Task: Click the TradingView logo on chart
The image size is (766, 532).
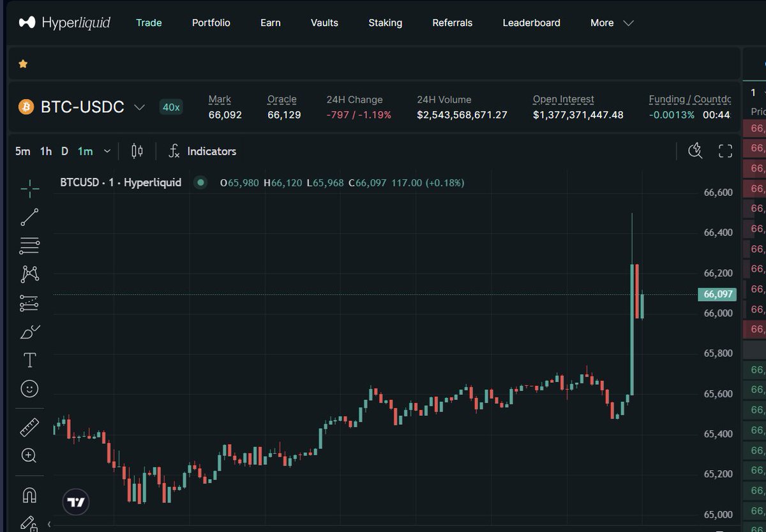Action: click(76, 502)
